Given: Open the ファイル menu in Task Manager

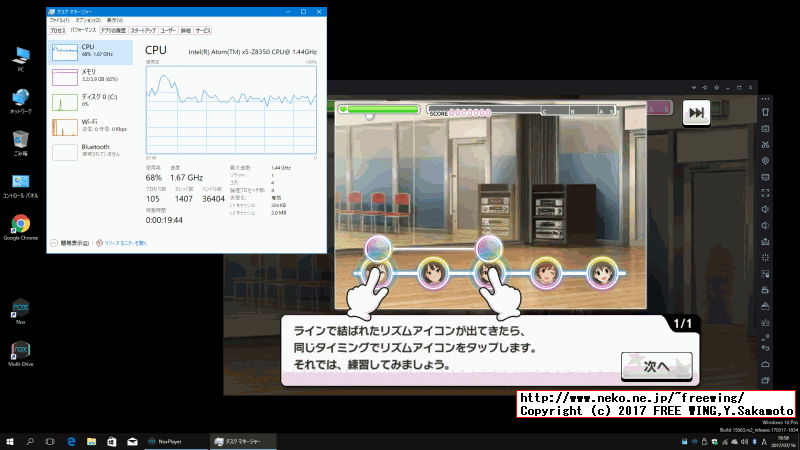Looking at the screenshot, I should click(60, 20).
